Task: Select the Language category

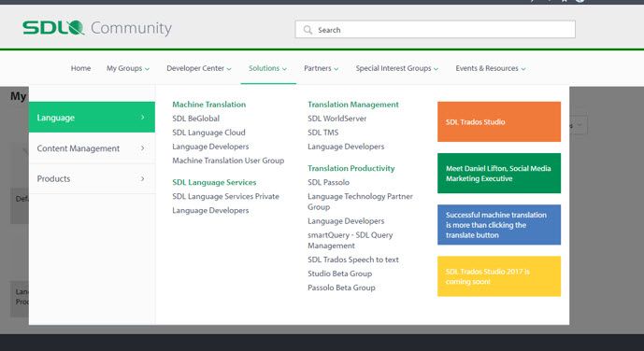Action: pyautogui.click(x=92, y=118)
